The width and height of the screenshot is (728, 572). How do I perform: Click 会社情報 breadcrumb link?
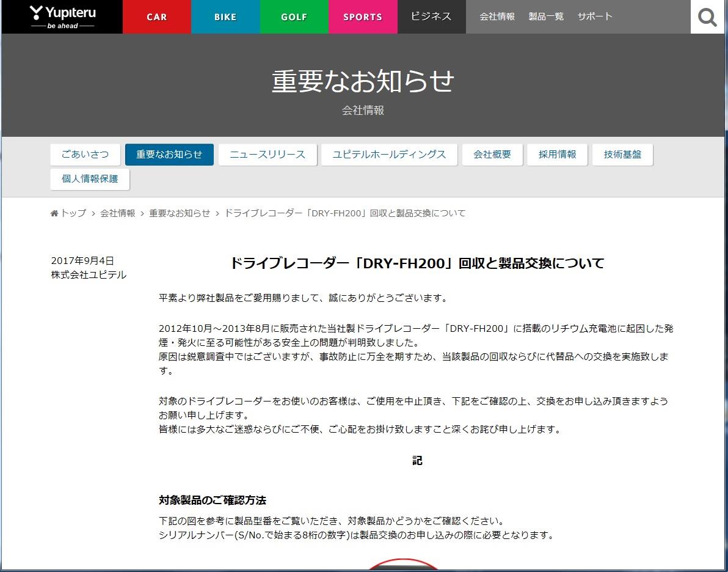[x=118, y=213]
